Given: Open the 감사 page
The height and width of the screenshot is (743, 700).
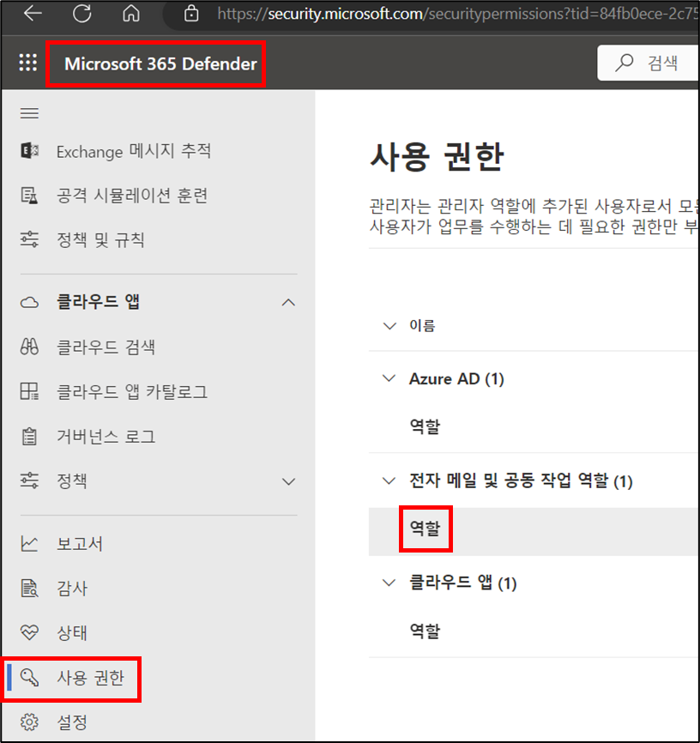Looking at the screenshot, I should click(72, 588).
